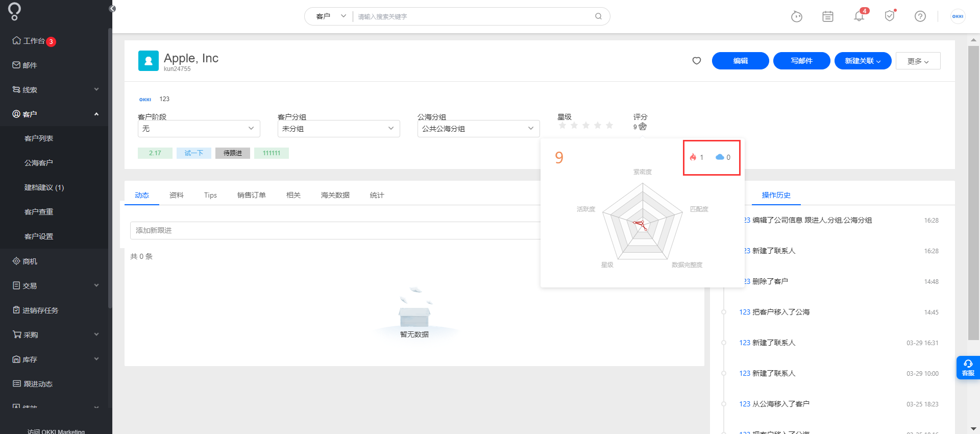Screen dimensions: 980x434
Task: Click 123 in the 从公海移入了客户 history entry
Action: coord(745,404)
